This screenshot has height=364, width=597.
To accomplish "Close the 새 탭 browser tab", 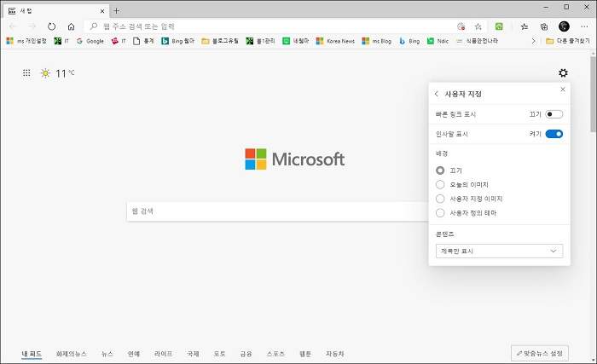I will (102, 11).
